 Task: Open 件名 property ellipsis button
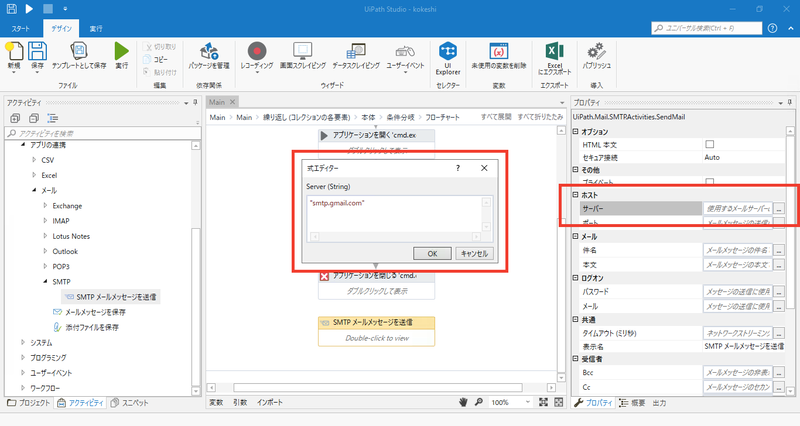[779, 250]
